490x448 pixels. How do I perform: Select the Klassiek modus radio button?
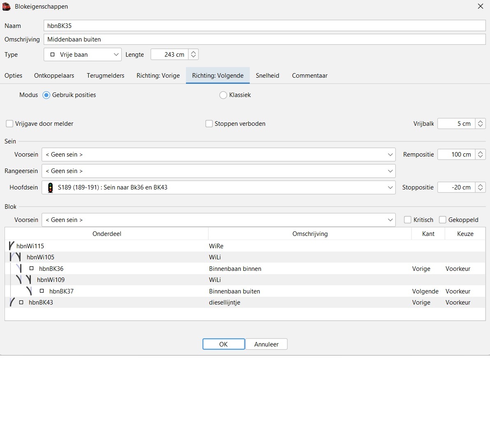(223, 95)
